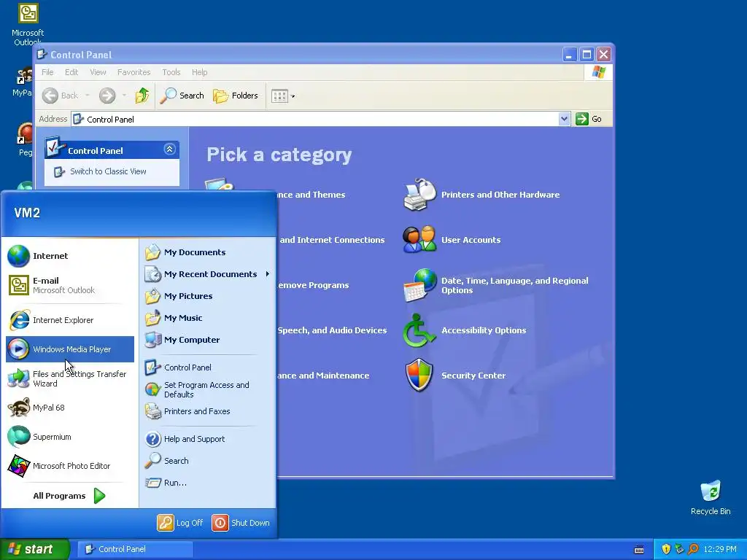Viewport: 747px width, 560px height.
Task: Click the Shut Down button
Action: [241, 522]
